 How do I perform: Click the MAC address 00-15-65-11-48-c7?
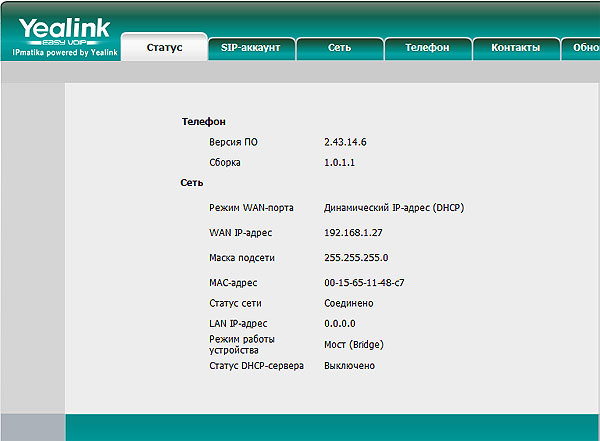coord(364,283)
